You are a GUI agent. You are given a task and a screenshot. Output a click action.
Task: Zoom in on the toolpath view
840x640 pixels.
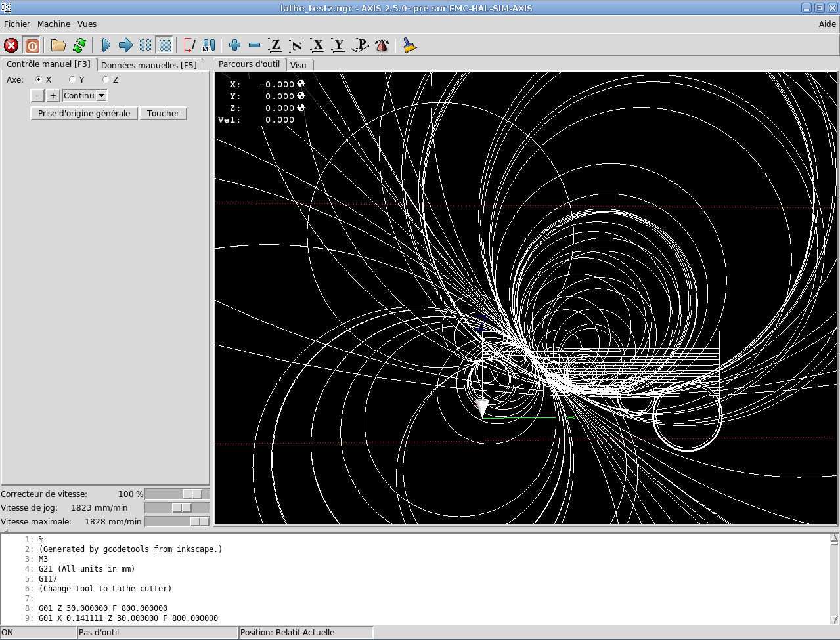234,45
